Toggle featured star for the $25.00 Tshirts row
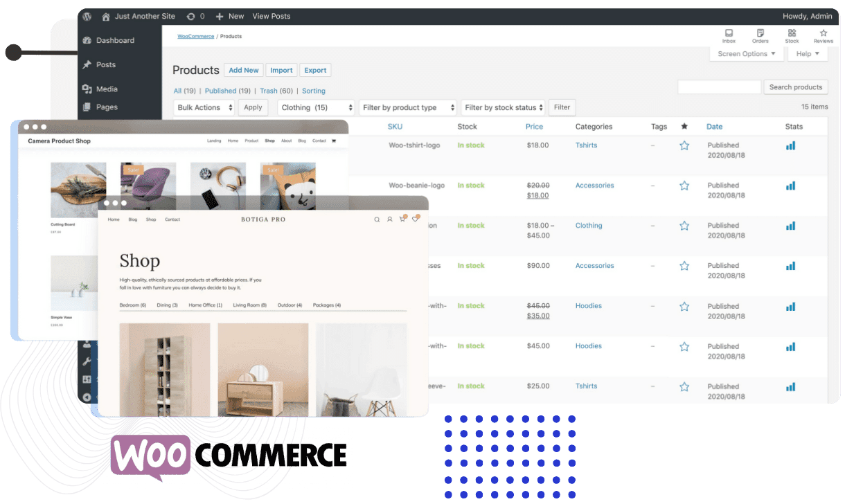 pos(684,386)
